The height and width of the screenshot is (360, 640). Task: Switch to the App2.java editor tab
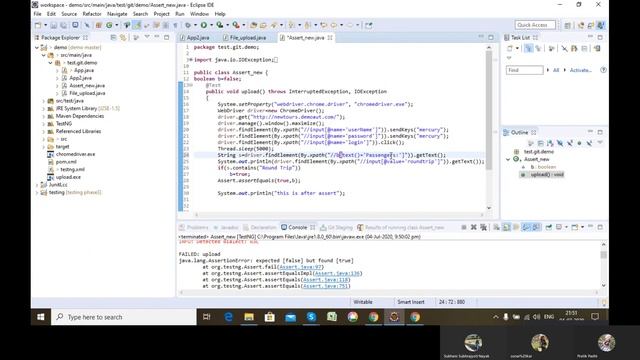(x=195, y=38)
